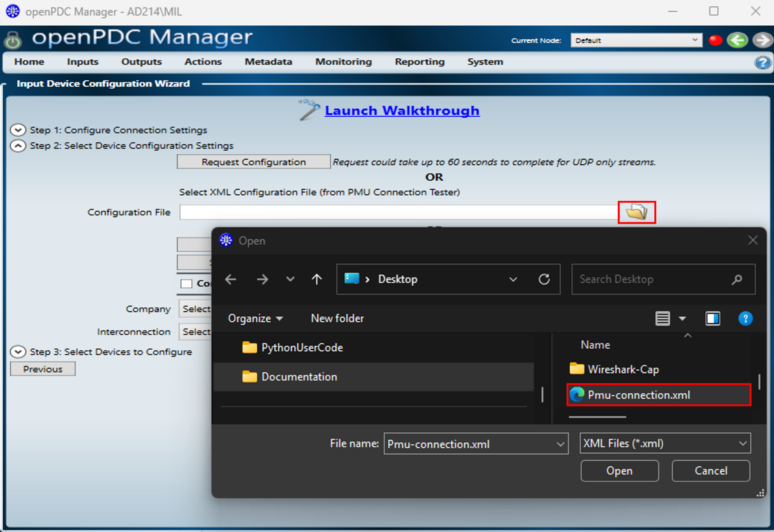This screenshot has height=532, width=774.
Task: Open the Current Node dropdown
Action: click(x=636, y=40)
